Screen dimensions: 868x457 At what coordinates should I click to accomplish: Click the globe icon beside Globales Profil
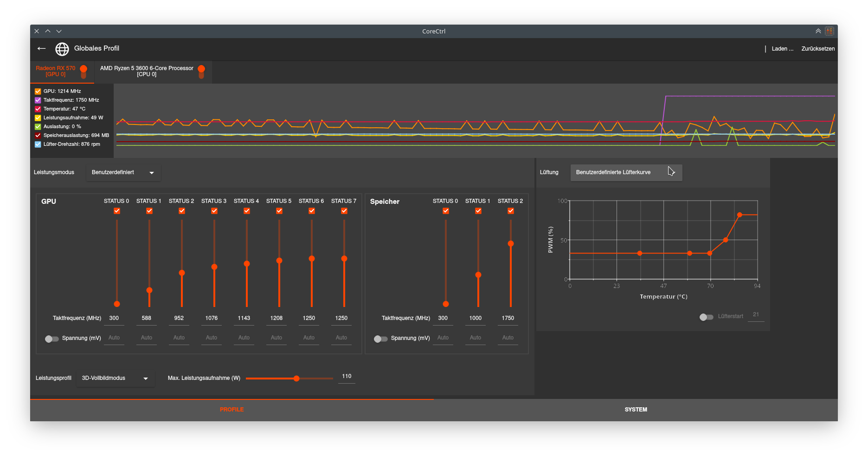pyautogui.click(x=62, y=49)
